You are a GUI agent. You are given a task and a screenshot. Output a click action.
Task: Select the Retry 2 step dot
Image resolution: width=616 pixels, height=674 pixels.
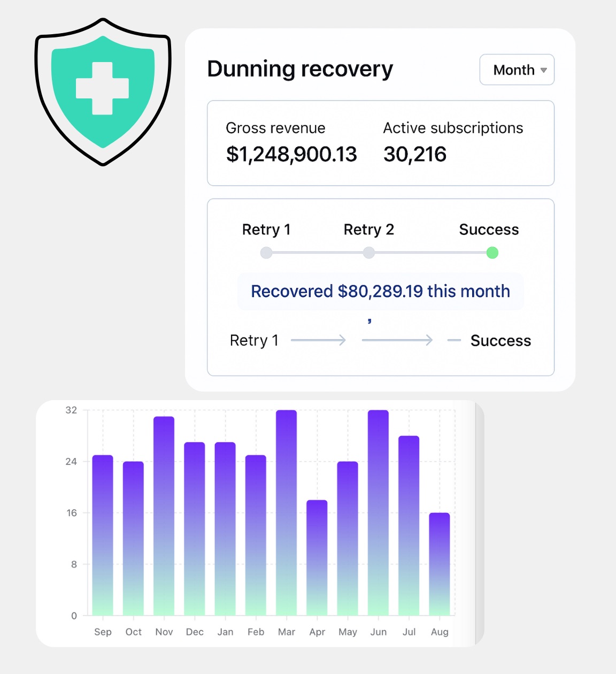coord(369,253)
